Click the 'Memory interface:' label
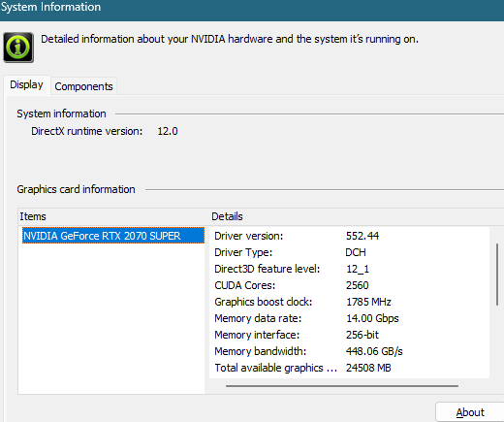504x422 pixels. point(257,335)
